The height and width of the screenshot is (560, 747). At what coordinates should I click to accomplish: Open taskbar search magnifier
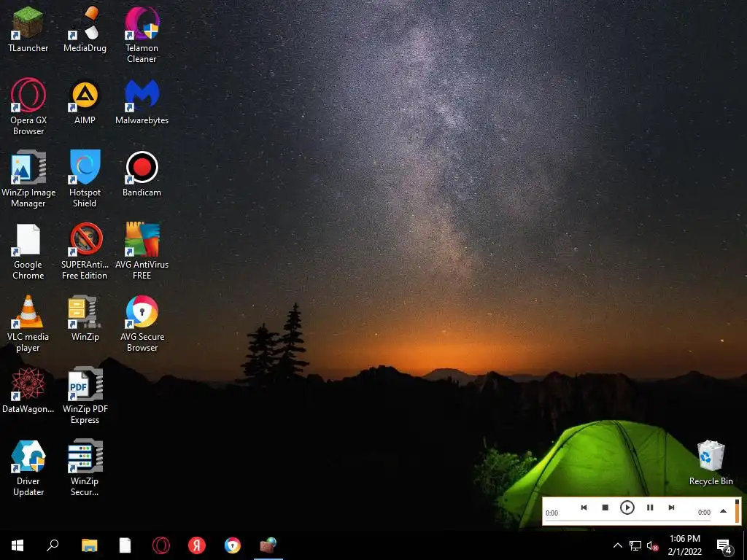[x=53, y=545]
